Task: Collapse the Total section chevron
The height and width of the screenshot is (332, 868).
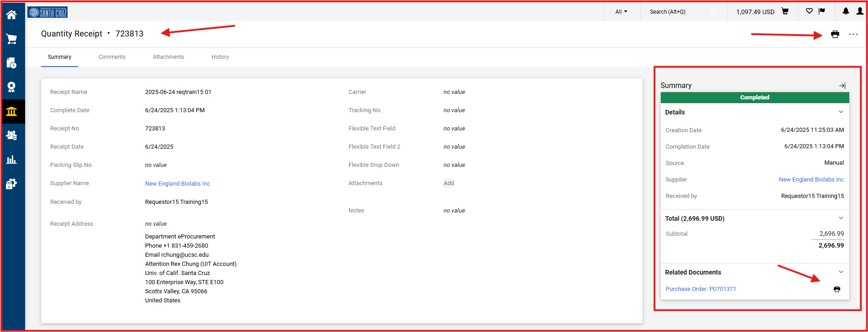Action: click(x=841, y=218)
